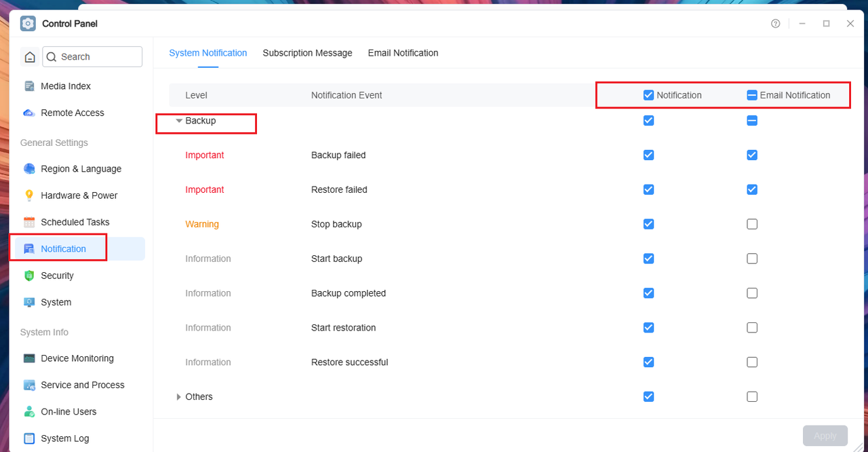Click the Apply button
This screenshot has height=452, width=868.
(825, 436)
